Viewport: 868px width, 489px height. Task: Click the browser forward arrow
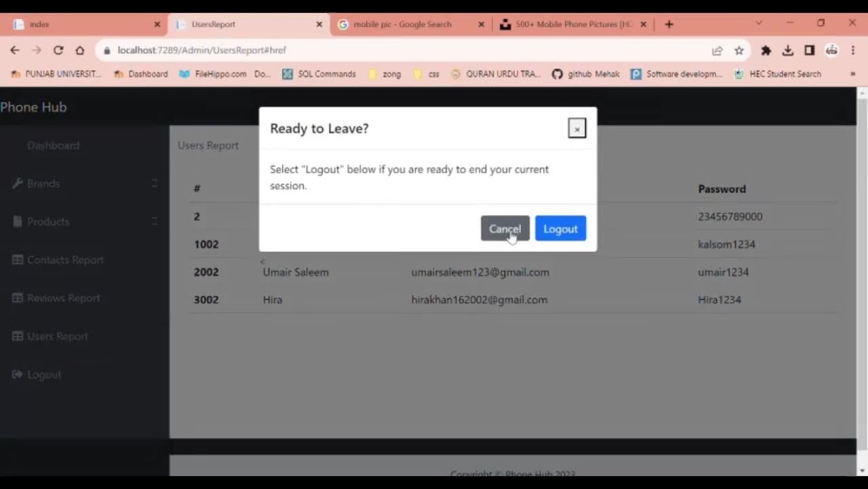tap(36, 50)
